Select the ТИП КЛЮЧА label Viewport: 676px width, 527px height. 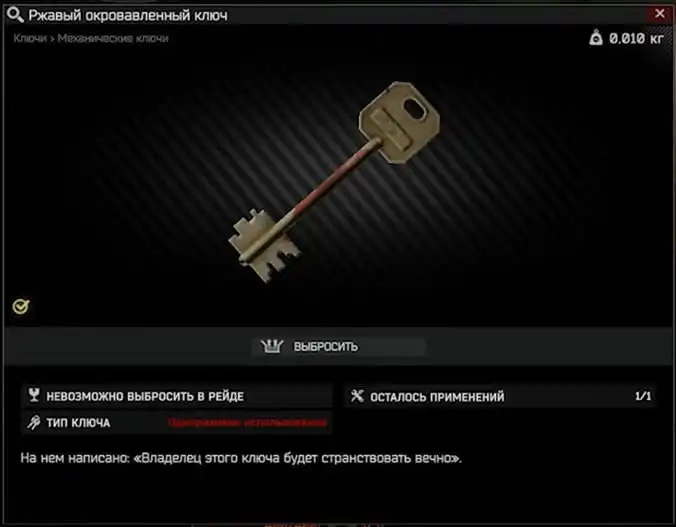[x=78, y=423]
